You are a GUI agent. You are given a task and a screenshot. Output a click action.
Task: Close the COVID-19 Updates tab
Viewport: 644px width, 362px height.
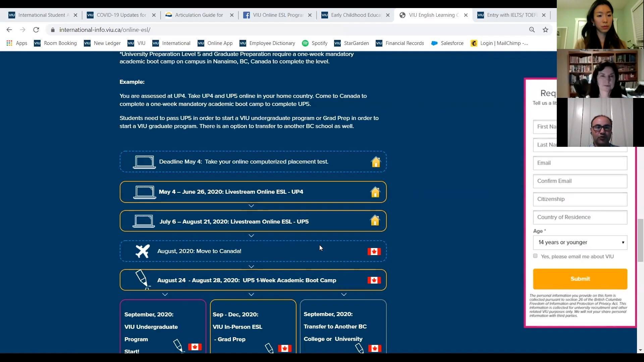[x=154, y=15]
